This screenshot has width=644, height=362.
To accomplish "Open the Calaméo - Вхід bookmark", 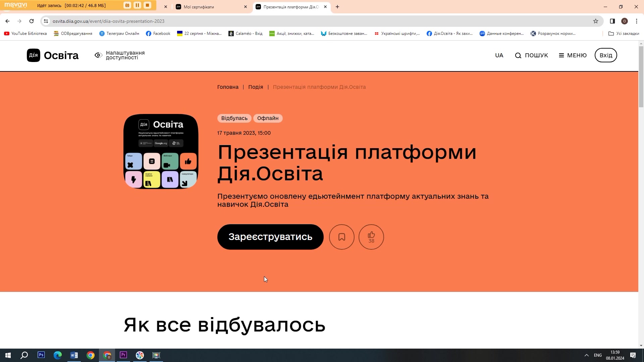I will (246, 34).
